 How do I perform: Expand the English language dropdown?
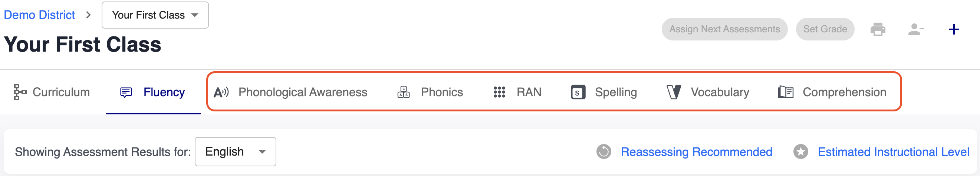[236, 151]
